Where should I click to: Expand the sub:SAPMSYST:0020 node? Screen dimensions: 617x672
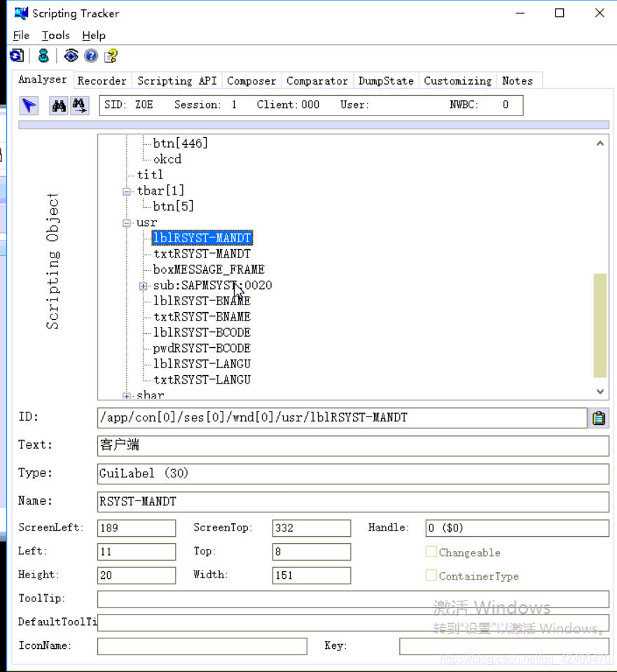[143, 286]
